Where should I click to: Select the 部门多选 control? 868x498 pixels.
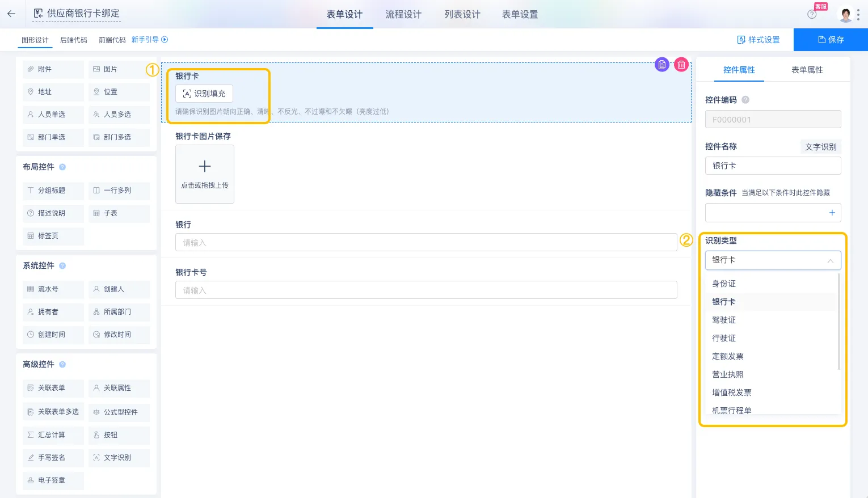[119, 137]
